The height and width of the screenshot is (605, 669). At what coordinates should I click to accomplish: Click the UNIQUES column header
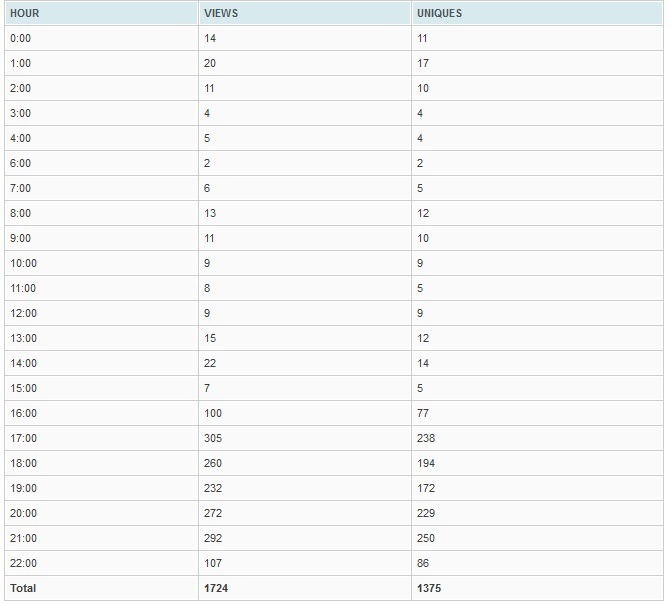[x=537, y=13]
